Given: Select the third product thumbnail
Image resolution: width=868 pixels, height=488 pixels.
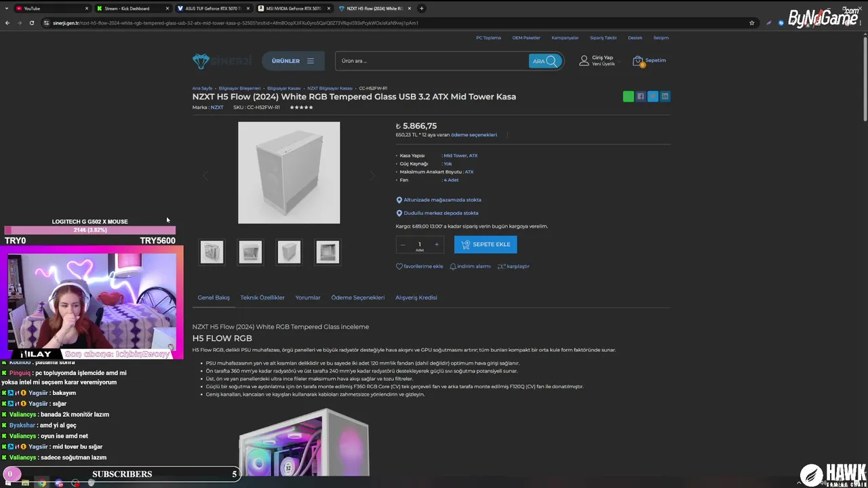Looking at the screenshot, I should pos(289,252).
